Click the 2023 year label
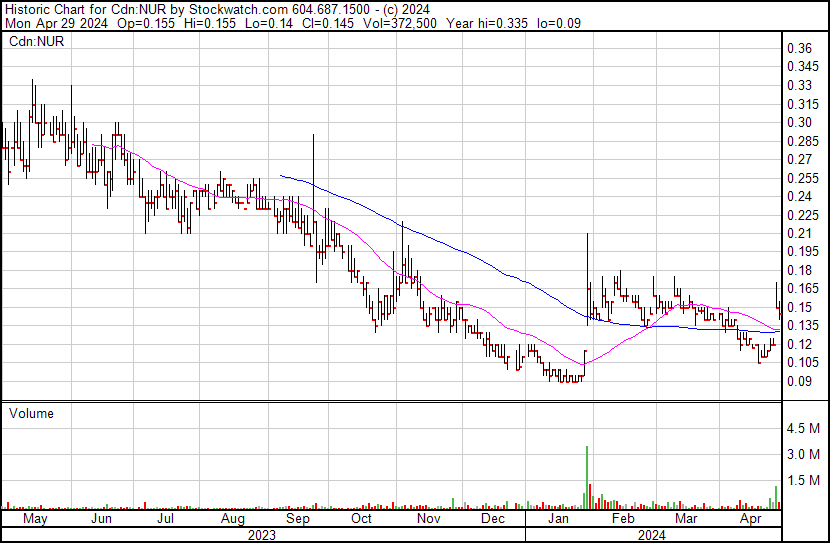This screenshot has width=830, height=543. tap(261, 534)
